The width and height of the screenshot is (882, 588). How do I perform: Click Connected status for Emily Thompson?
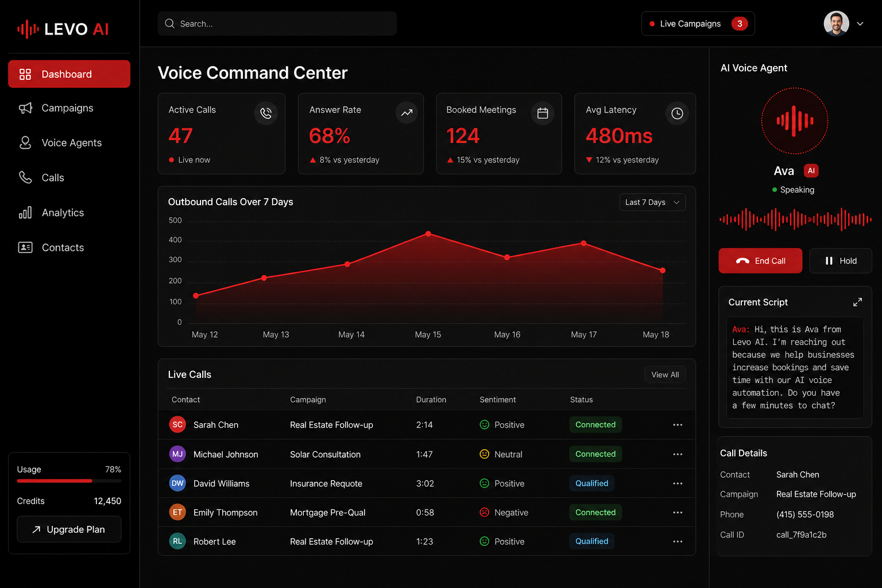[595, 512]
